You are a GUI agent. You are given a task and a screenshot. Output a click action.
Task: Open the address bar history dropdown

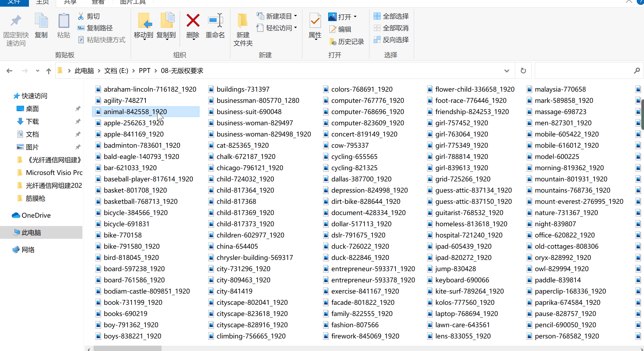pos(507,71)
